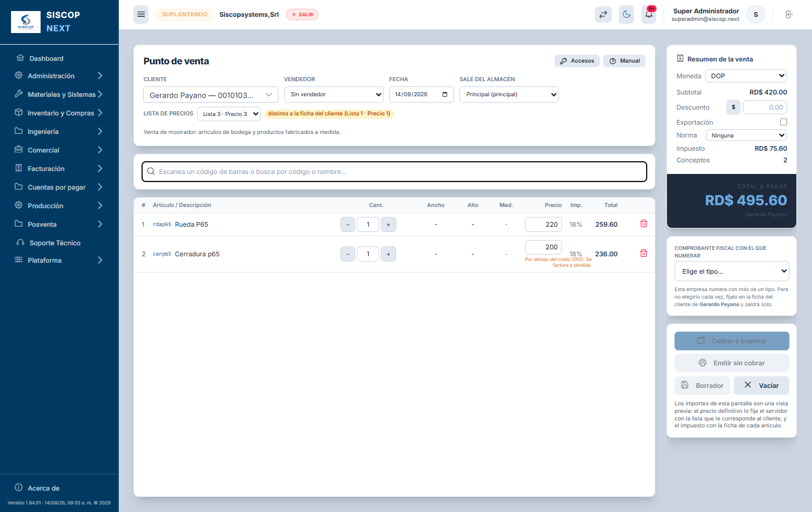This screenshot has height=512, width=812.
Task: Choose a comprobante fiscal type
Action: point(732,271)
